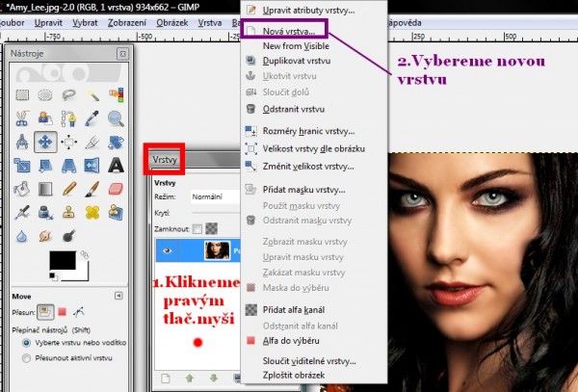Select the Foreground Select tool
The image size is (578, 392).
pyautogui.click(x=45, y=118)
